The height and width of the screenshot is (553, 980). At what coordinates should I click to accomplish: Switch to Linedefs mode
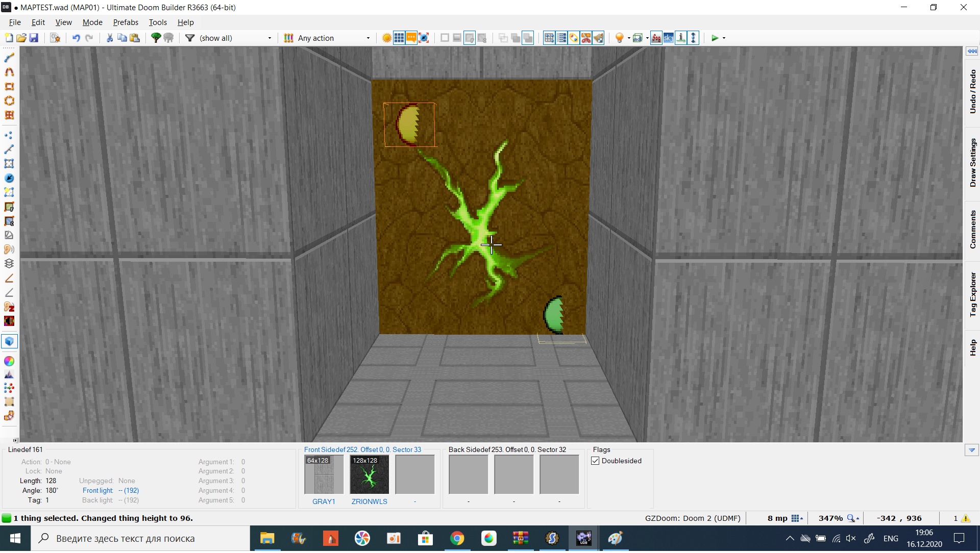click(9, 149)
